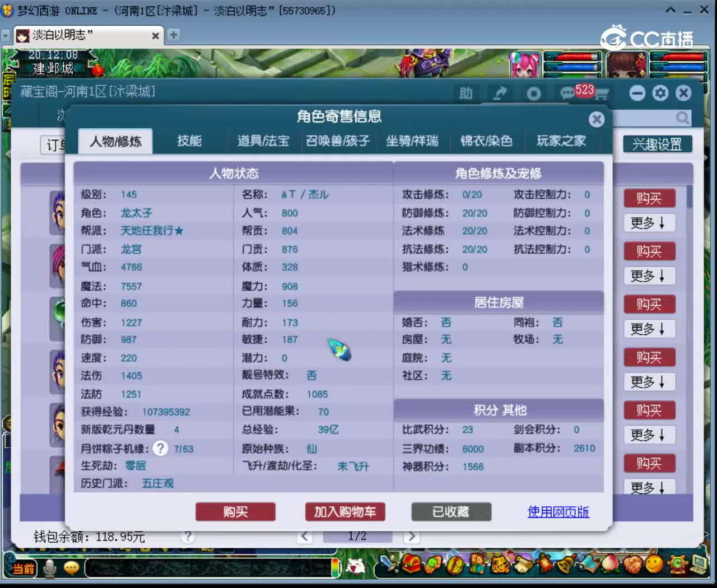Close the 角色寄售信息 dialog
717x588 pixels.
coord(597,119)
